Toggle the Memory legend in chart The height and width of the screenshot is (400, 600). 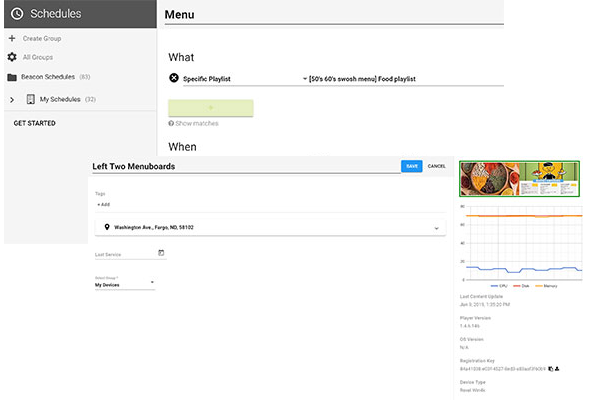546,286
